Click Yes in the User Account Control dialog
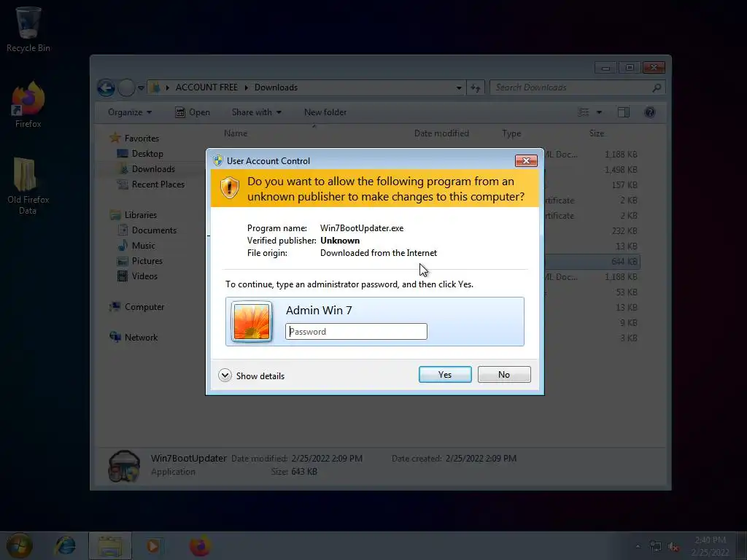Screen dimensions: 747x560 tap(445, 374)
